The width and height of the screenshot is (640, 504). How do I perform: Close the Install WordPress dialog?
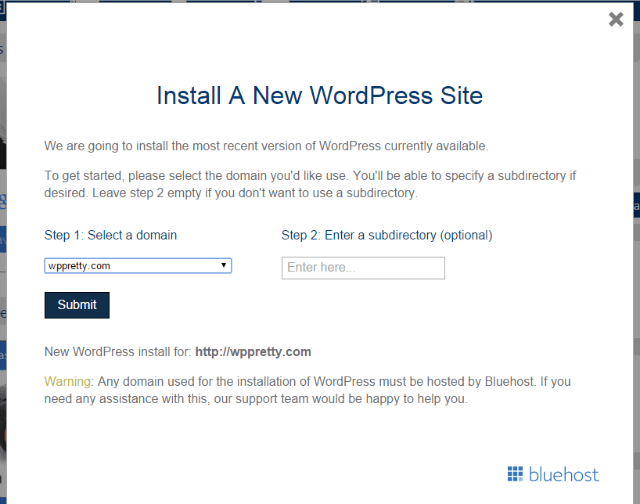(x=616, y=19)
